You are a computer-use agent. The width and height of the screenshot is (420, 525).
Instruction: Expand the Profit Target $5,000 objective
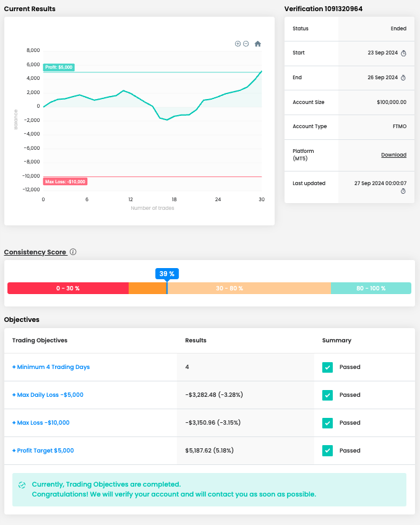pyautogui.click(x=43, y=451)
